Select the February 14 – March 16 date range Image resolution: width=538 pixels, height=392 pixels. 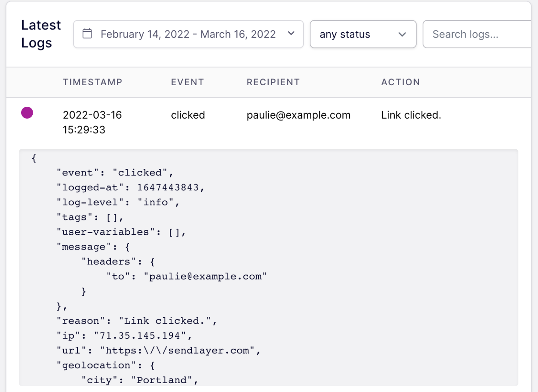click(188, 34)
